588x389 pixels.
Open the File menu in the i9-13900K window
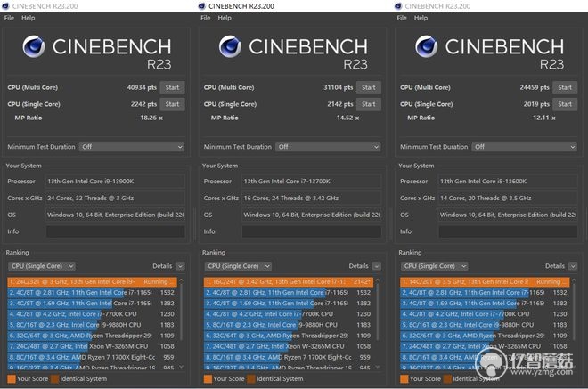click(x=9, y=18)
